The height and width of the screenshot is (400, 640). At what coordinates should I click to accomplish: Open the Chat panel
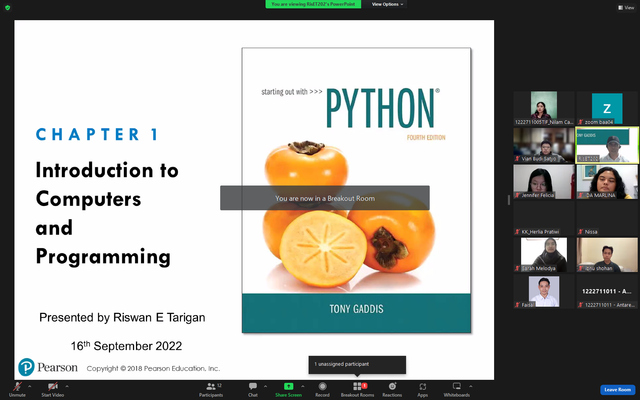(x=253, y=389)
